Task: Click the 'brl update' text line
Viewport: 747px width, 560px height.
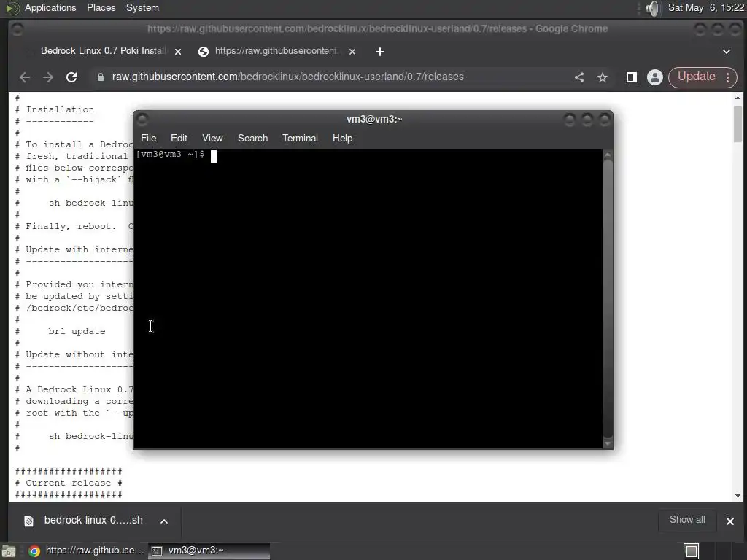Action: click(x=76, y=331)
